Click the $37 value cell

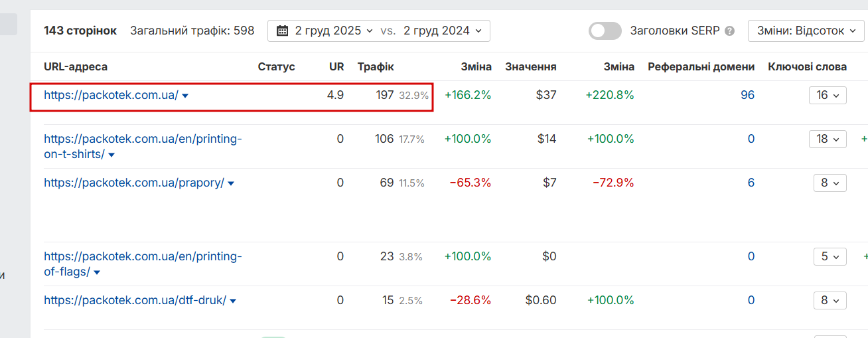point(546,95)
